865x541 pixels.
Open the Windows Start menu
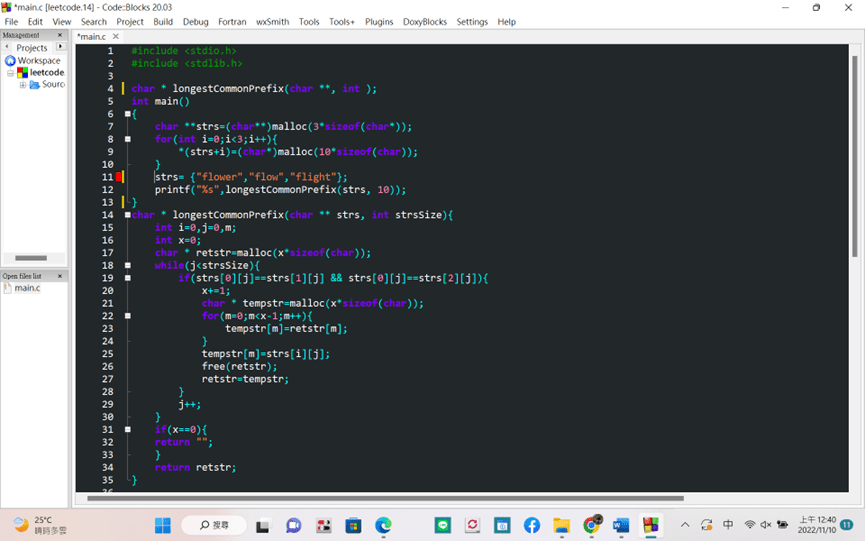[x=162, y=525]
